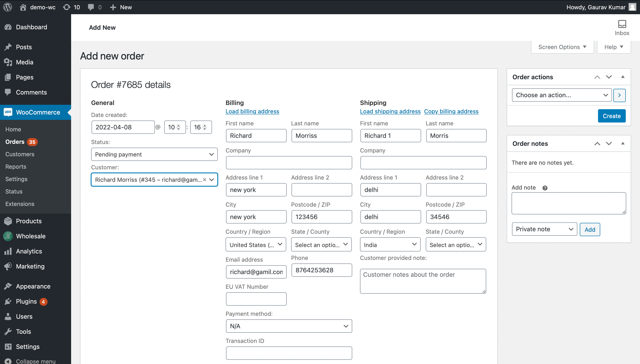This screenshot has height=364, width=640.
Task: Open Wholesale menu icon in sidebar
Action: tap(8, 236)
